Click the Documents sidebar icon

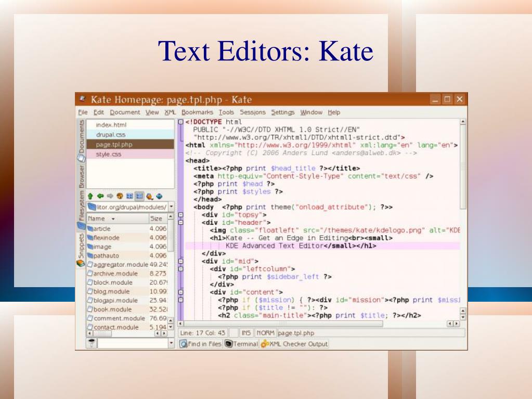[x=81, y=158]
